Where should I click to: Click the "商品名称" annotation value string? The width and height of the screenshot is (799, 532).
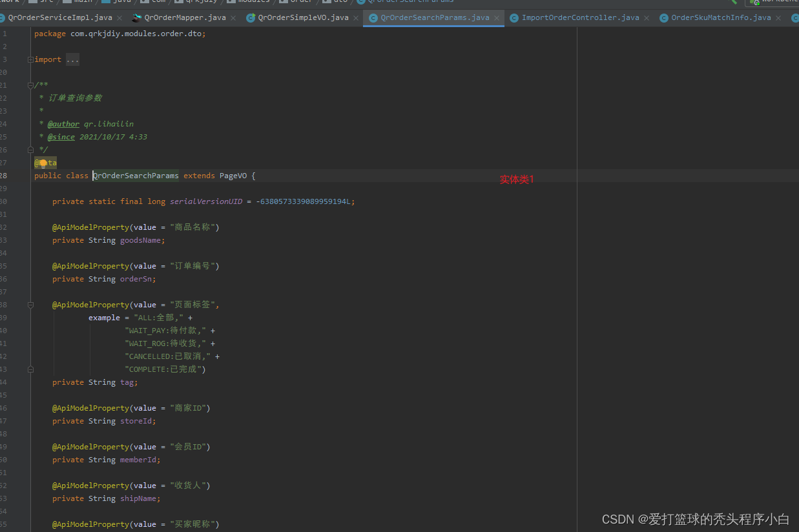[192, 227]
